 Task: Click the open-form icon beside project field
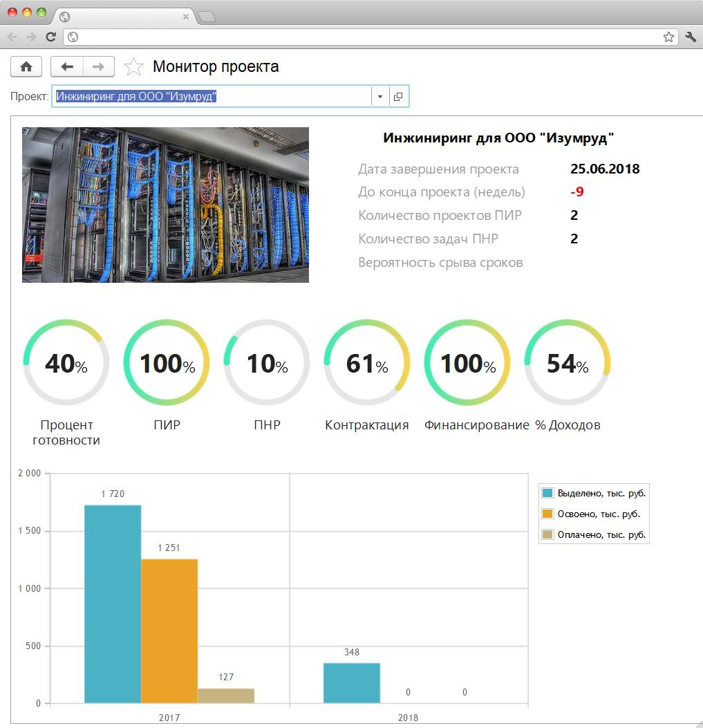coord(399,97)
